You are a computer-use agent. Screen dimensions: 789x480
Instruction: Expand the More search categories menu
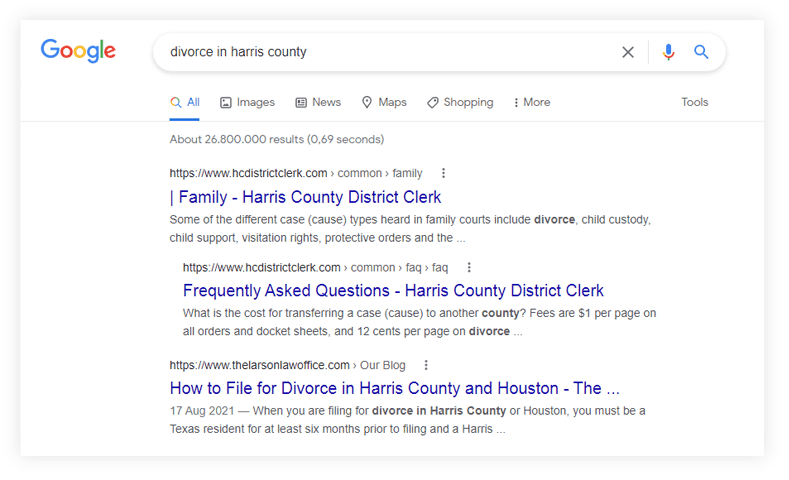[531, 102]
